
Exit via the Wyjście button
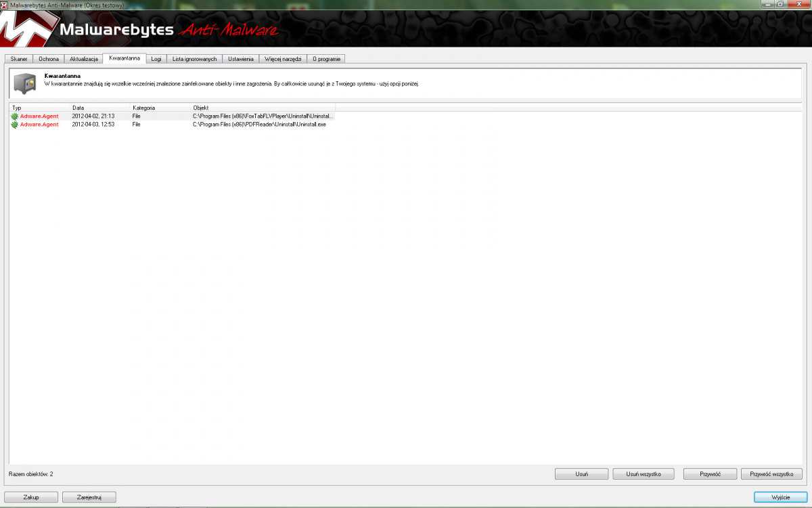coord(781,497)
